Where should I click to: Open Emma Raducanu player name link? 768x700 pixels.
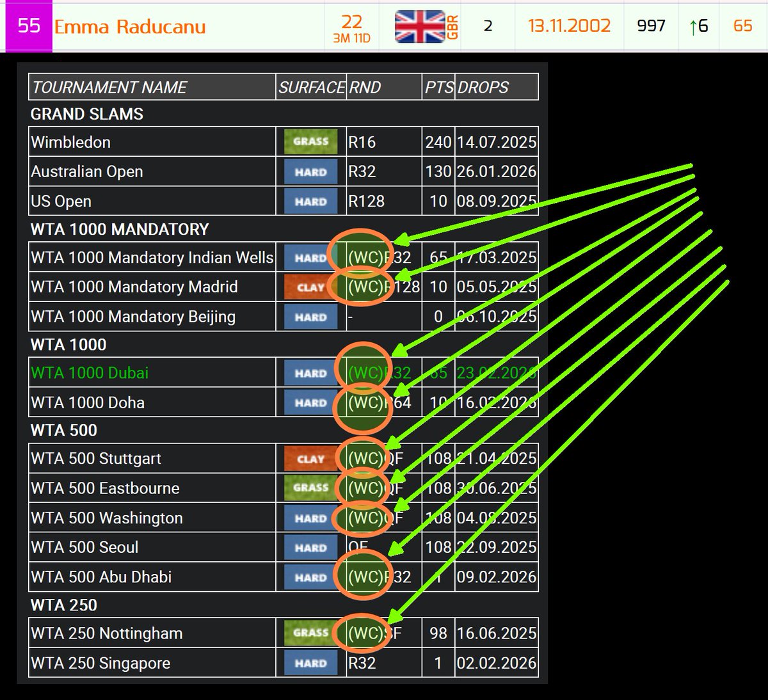[130, 27]
